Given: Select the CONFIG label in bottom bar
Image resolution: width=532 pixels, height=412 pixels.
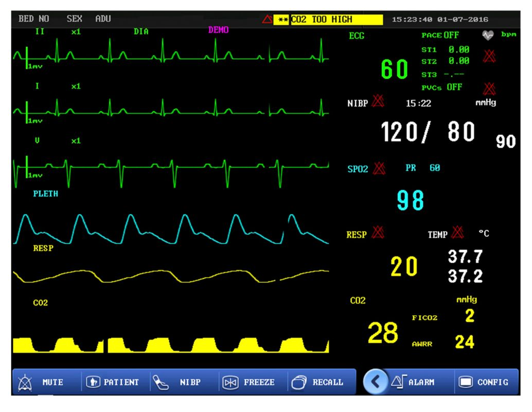Looking at the screenshot, I should click(493, 383).
